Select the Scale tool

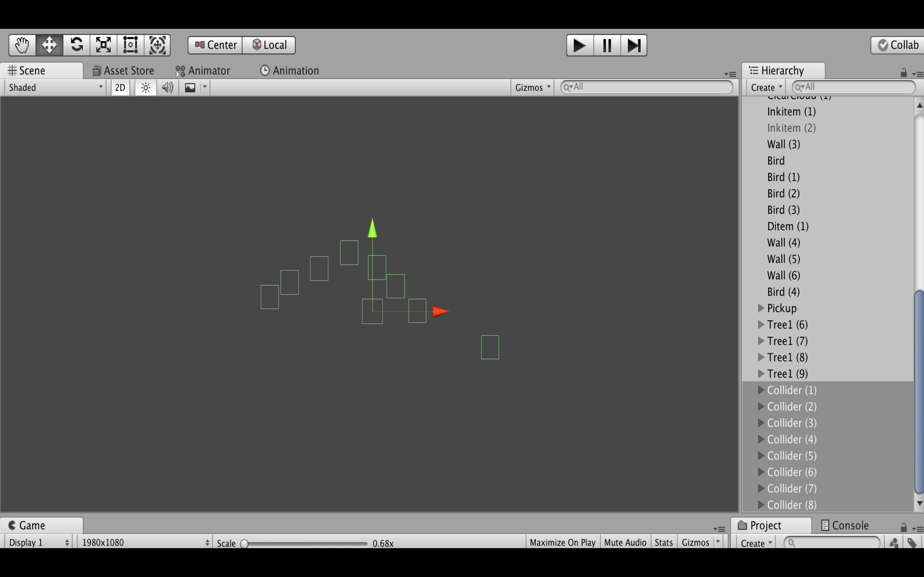(x=104, y=45)
